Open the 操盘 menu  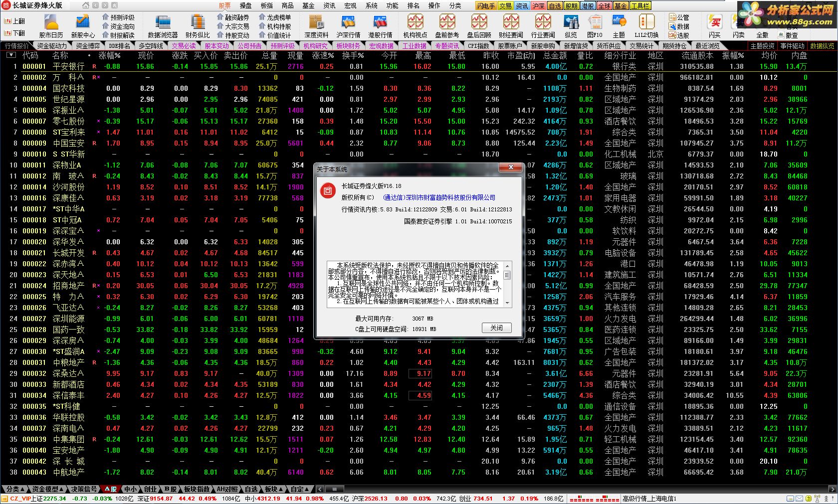point(246,6)
